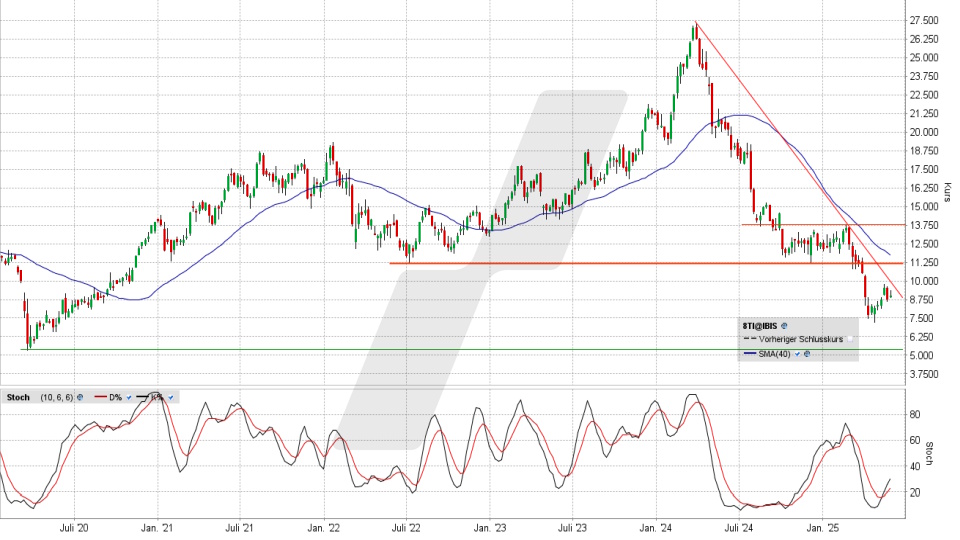
Task: Click the 20.000 price axis label
Action: tap(924, 132)
